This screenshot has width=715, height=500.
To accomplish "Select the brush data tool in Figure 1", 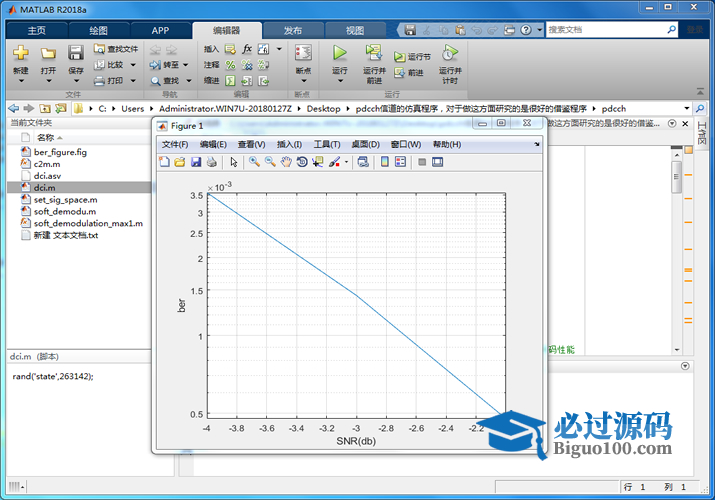I will pos(335,162).
